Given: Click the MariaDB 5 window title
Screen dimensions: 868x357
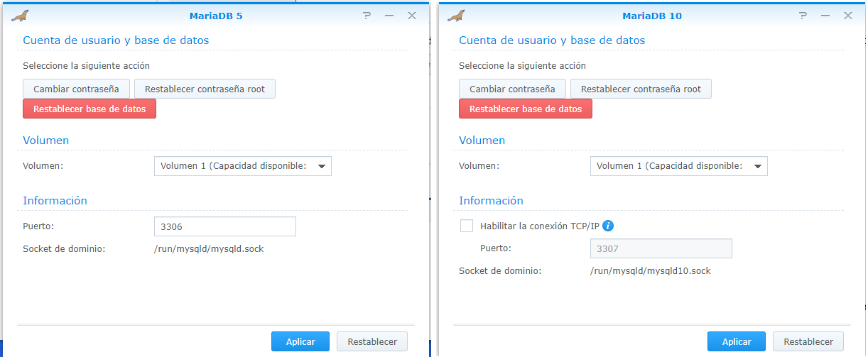Looking at the screenshot, I should pyautogui.click(x=216, y=16).
